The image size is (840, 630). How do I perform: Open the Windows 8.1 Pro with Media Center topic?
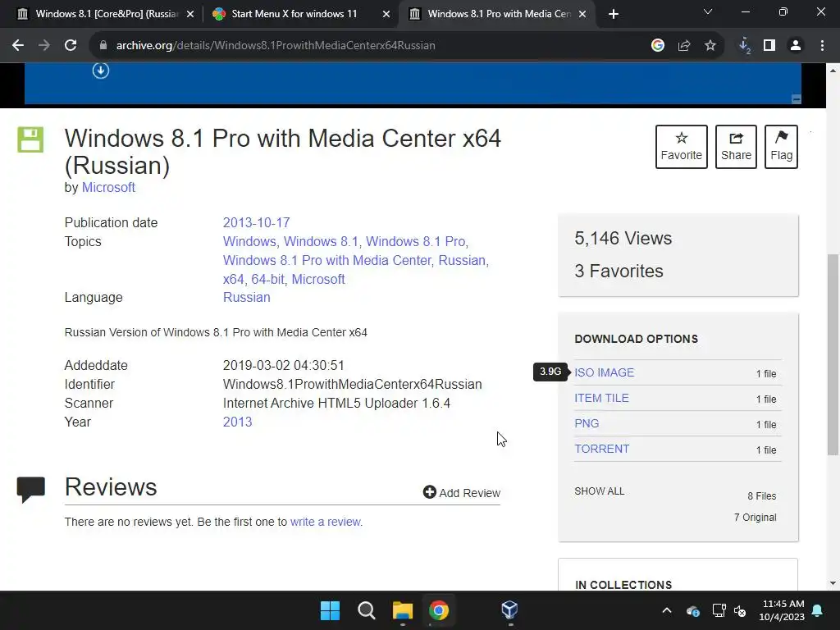click(326, 260)
